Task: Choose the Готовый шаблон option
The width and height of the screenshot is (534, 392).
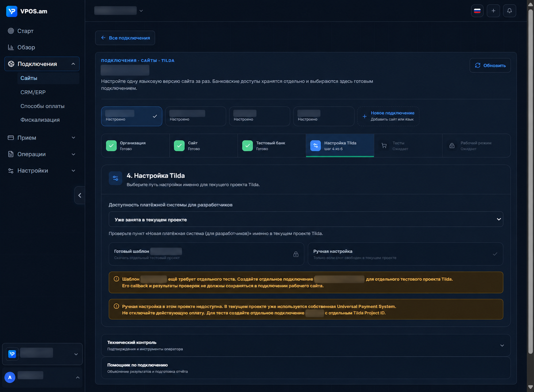Action: [206, 254]
